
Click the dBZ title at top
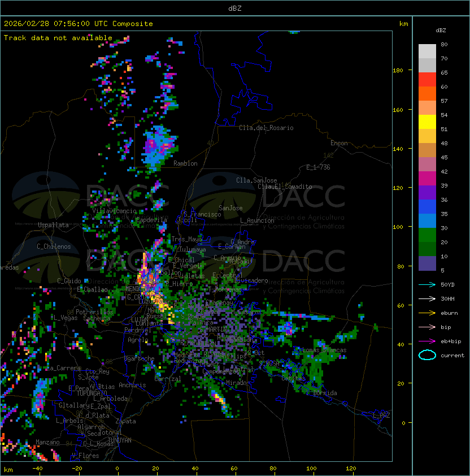pyautogui.click(x=235, y=8)
